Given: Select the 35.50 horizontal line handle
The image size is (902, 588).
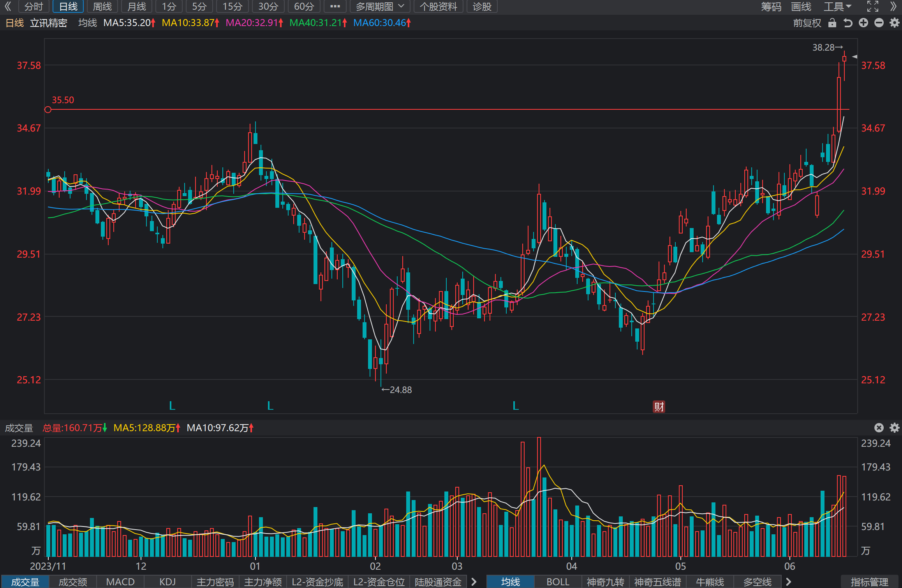Looking at the screenshot, I should point(48,110).
